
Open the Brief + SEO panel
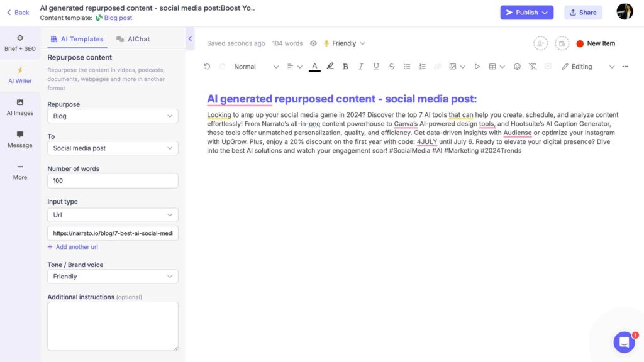(x=19, y=43)
